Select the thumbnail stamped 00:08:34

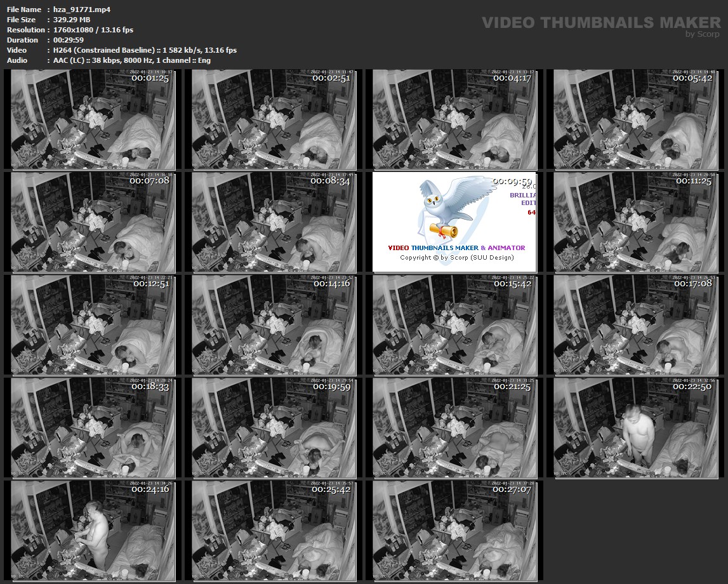coord(274,222)
